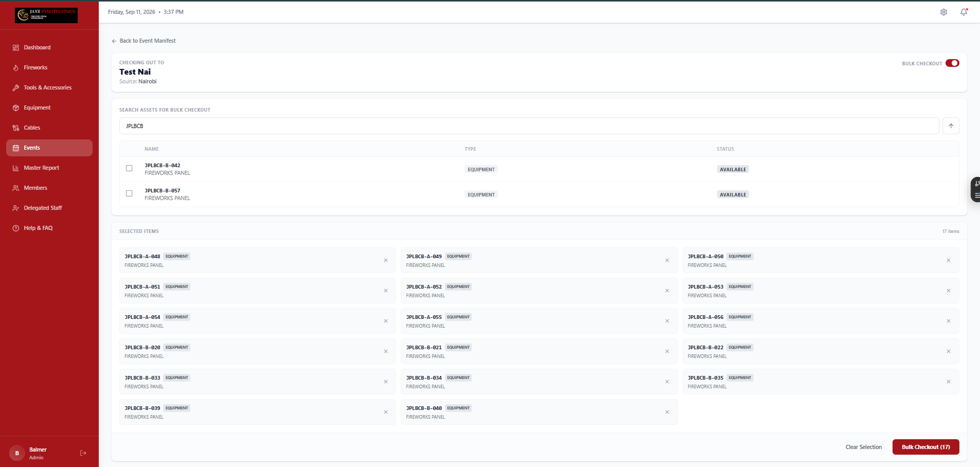This screenshot has width=980, height=467.
Task: Click the back arrow icon near Event Manifest
Action: [x=114, y=41]
